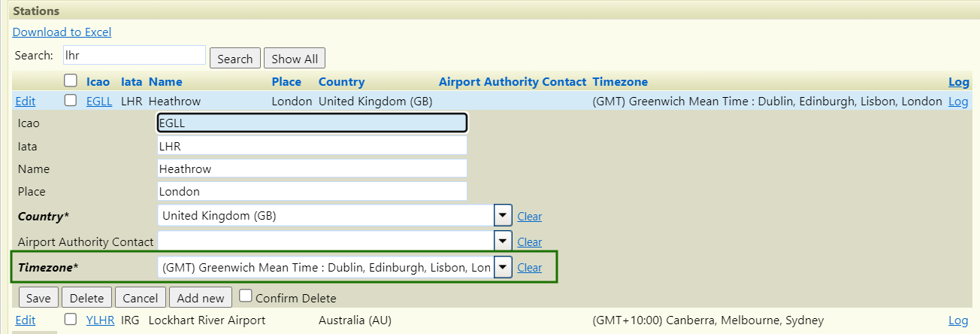Click the Search button

pos(235,59)
